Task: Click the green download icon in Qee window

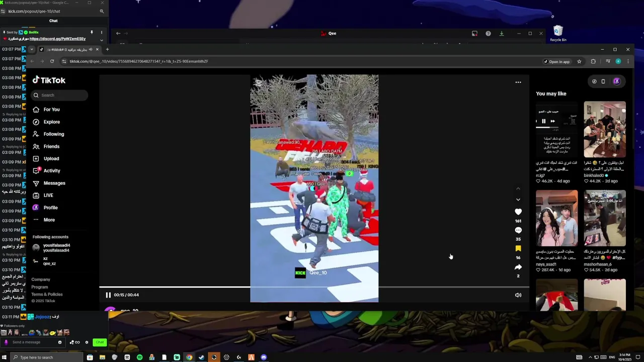Action: tap(502, 33)
